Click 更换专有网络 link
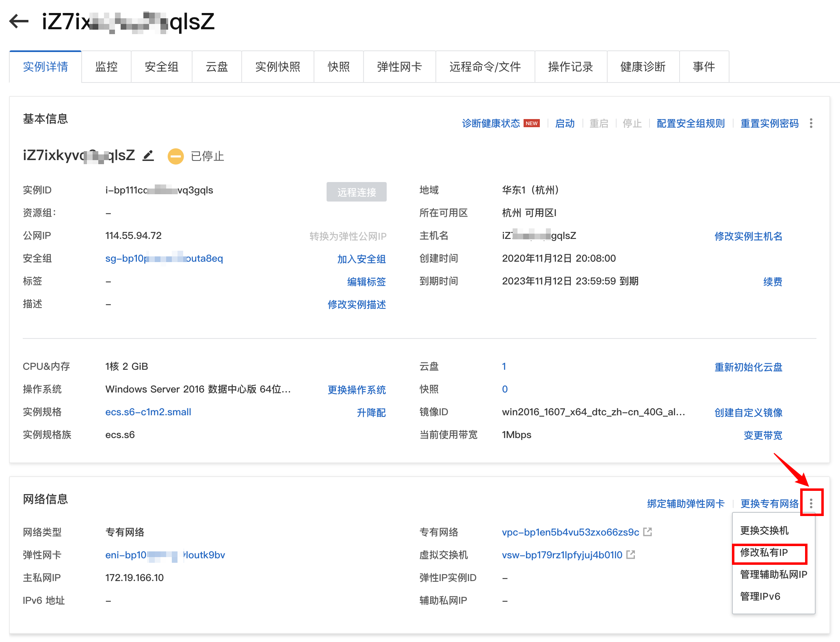 point(770,504)
